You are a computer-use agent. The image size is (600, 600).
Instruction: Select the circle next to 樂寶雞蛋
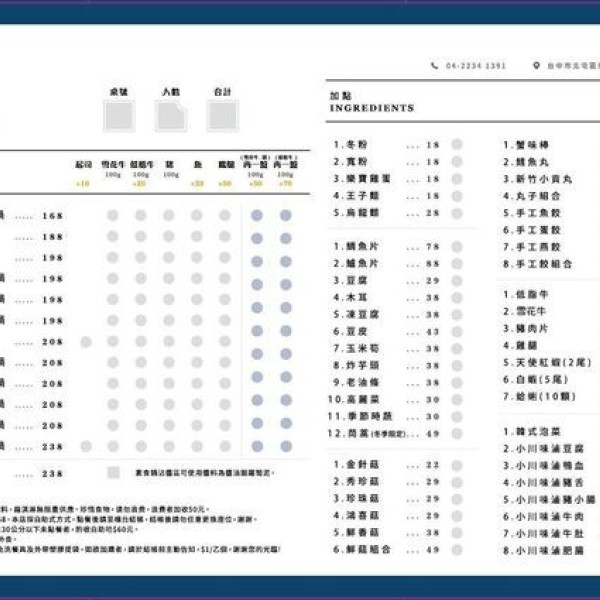pos(456,179)
